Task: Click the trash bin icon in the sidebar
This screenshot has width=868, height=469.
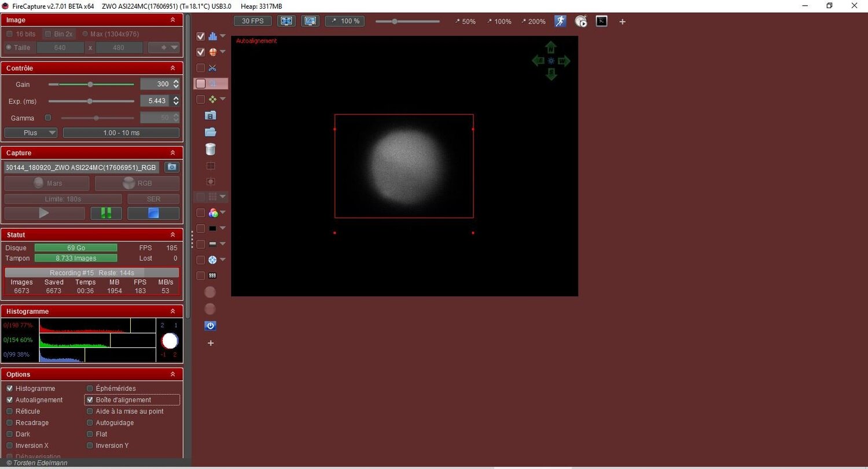Action: coord(210,149)
